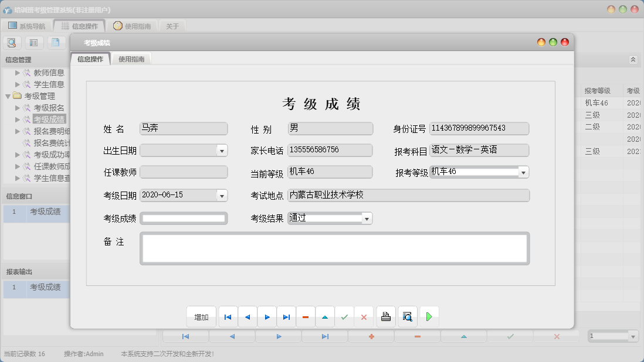Open the 系统导航 main tab
Viewport: 644px width, 362px height.
tap(26, 26)
